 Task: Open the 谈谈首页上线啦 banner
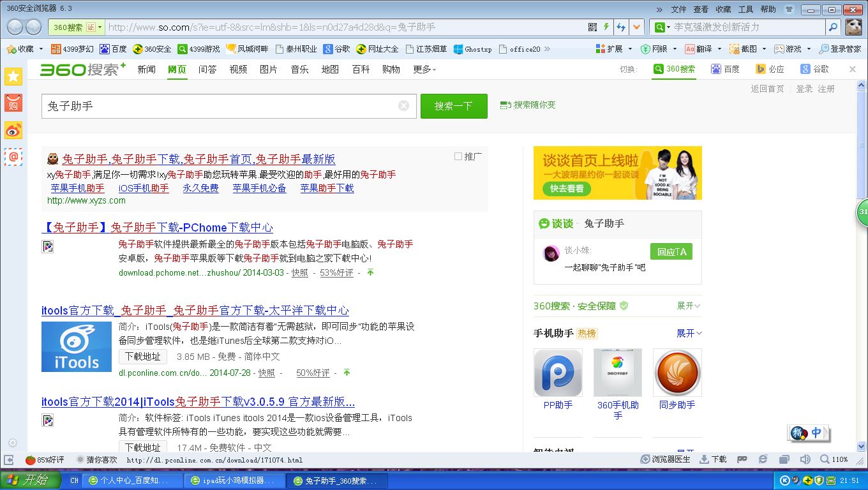tap(617, 173)
